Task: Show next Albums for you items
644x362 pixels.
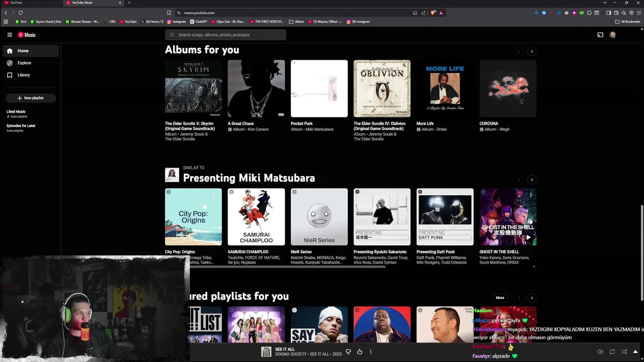Action: point(532,51)
